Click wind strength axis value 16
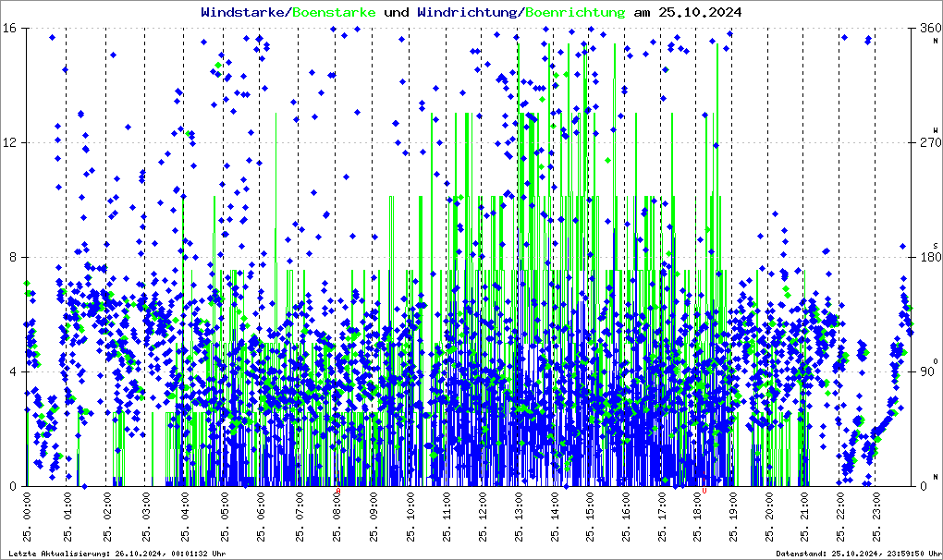This screenshot has width=943, height=560. pyautogui.click(x=8, y=29)
